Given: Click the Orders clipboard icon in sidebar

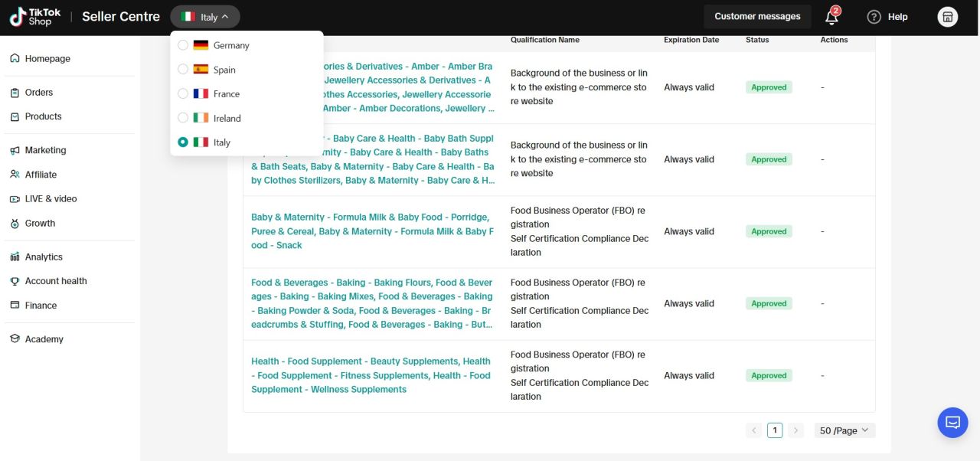Looking at the screenshot, I should (x=15, y=93).
